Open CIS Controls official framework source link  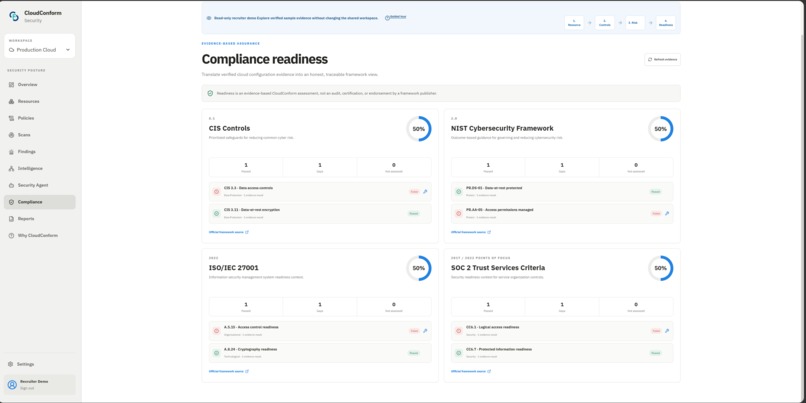(x=229, y=232)
